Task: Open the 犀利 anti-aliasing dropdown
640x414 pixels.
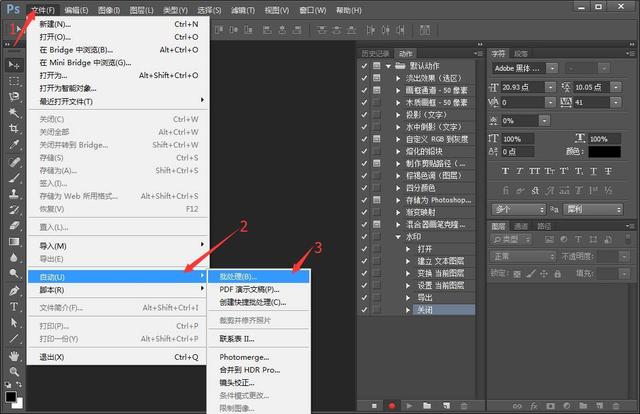Action: point(593,209)
